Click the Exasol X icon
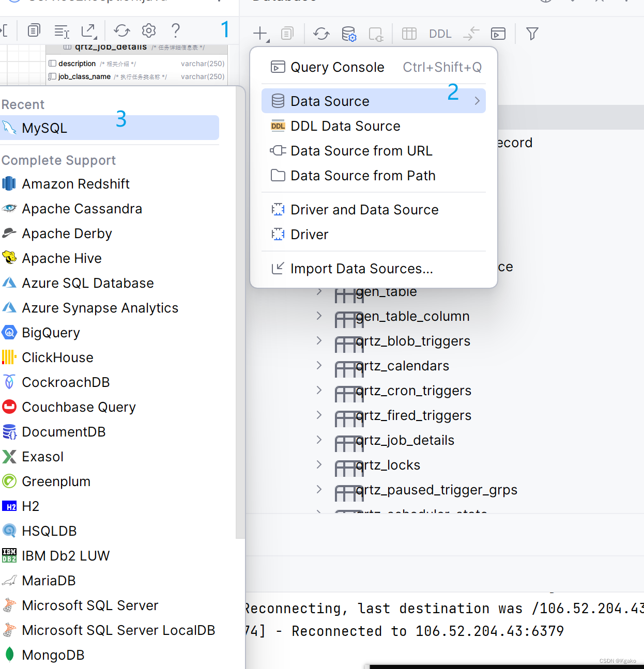This screenshot has width=644, height=669. pos(9,456)
